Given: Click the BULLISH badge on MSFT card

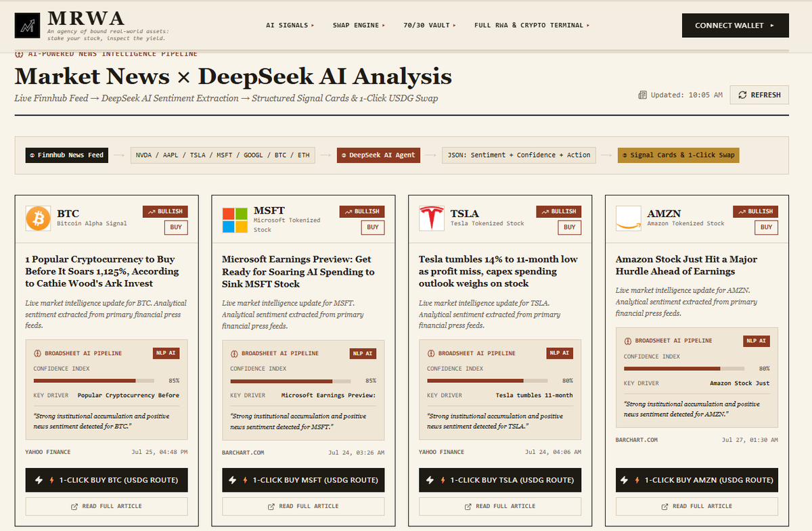Looking at the screenshot, I should (x=362, y=212).
